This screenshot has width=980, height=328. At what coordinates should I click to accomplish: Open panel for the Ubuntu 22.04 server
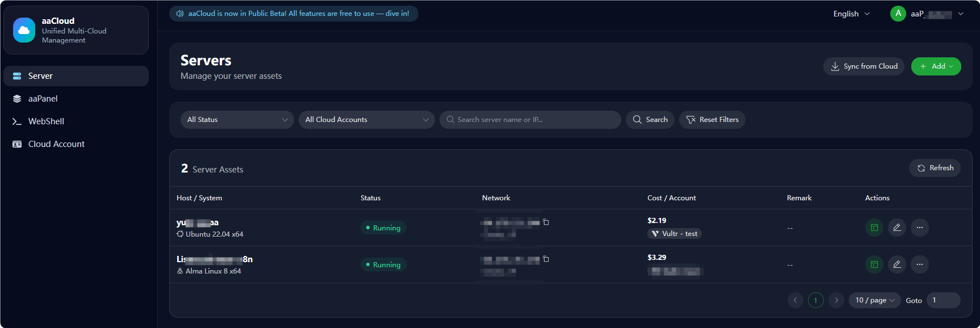(x=874, y=228)
